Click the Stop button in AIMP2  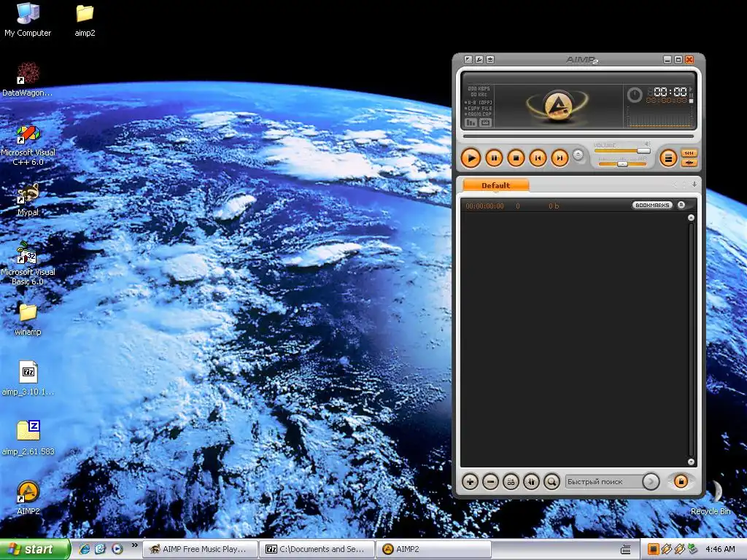(516, 157)
